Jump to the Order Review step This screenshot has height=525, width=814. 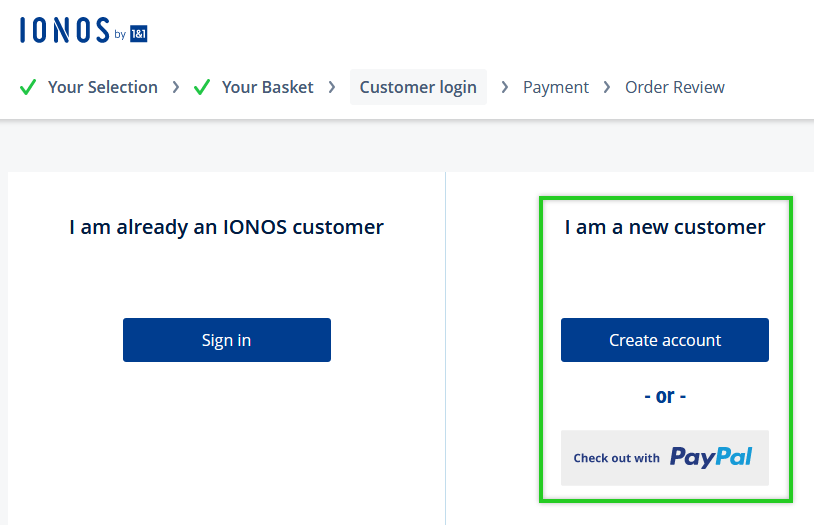click(x=675, y=87)
